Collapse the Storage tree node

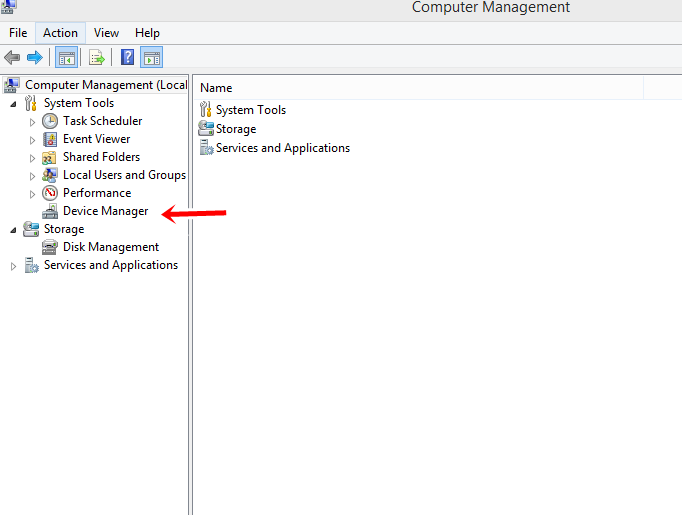pos(13,230)
